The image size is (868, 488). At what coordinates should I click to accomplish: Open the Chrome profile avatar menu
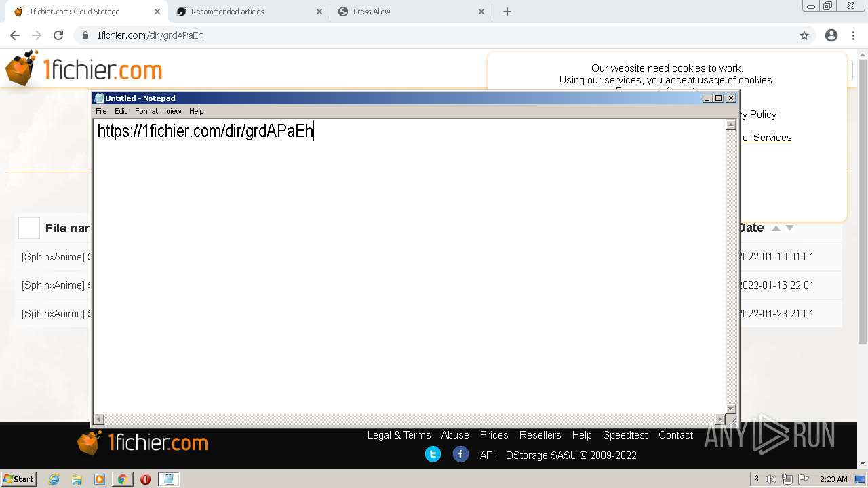coord(831,35)
